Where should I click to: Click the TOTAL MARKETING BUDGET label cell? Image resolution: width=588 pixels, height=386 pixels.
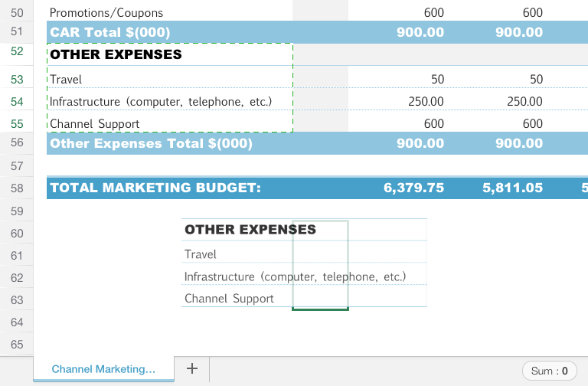[x=155, y=188]
